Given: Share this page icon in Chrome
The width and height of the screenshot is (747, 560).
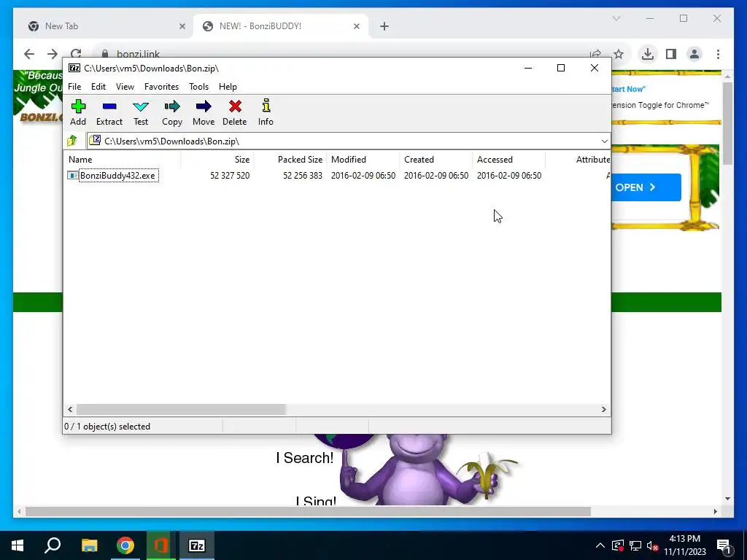Looking at the screenshot, I should click(595, 54).
